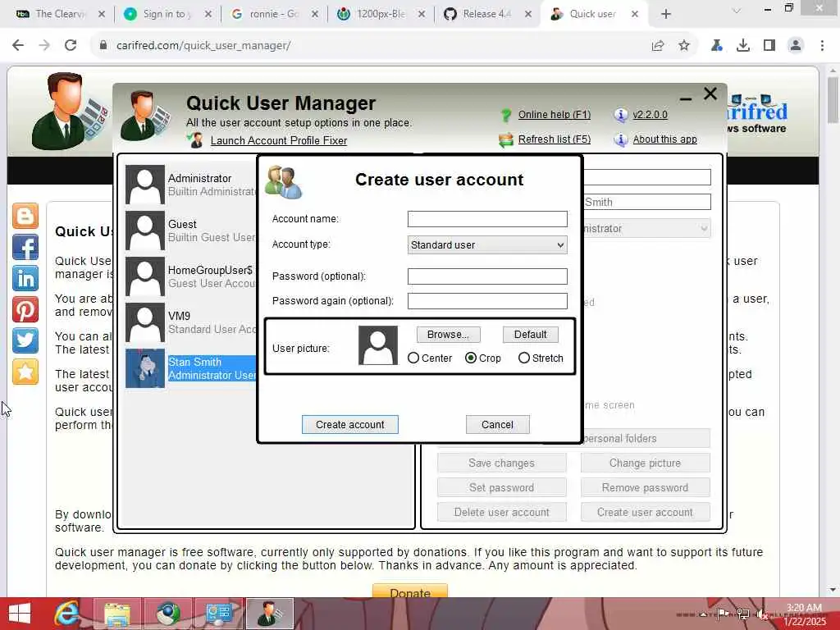Open the tab search chevron in Chrome

[737, 10]
